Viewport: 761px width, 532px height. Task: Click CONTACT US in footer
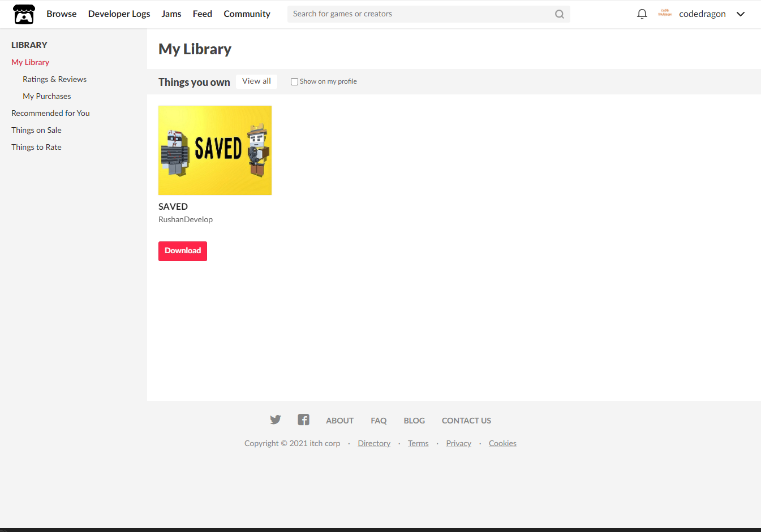(x=466, y=421)
